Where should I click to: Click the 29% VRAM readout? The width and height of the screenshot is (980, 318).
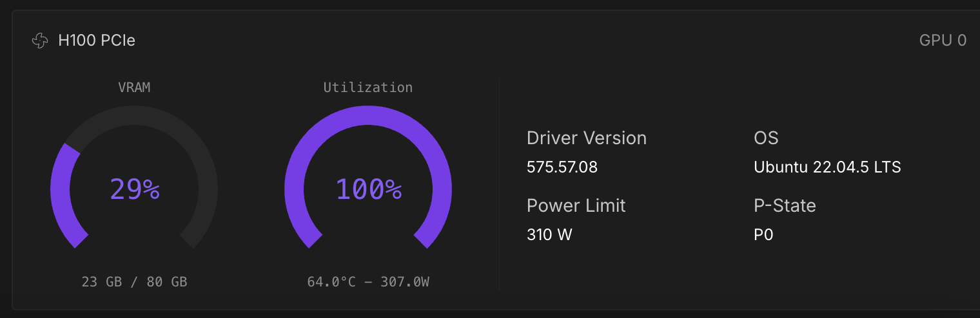[134, 189]
